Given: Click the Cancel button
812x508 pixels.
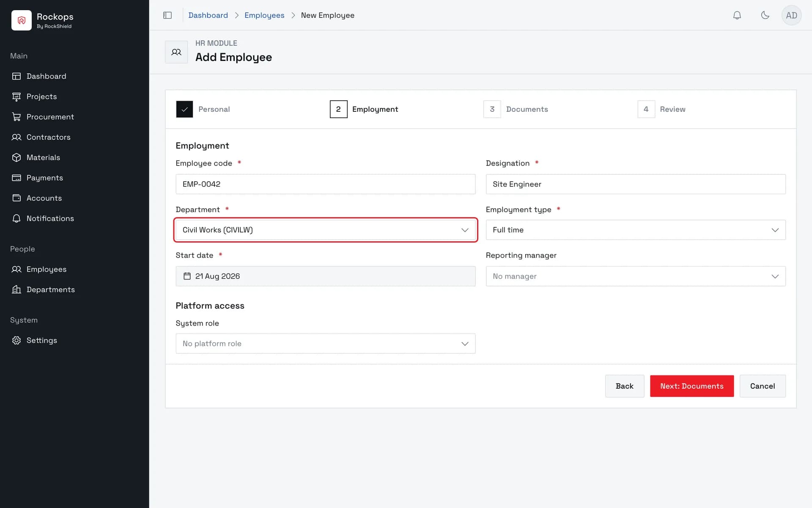Looking at the screenshot, I should tap(763, 386).
